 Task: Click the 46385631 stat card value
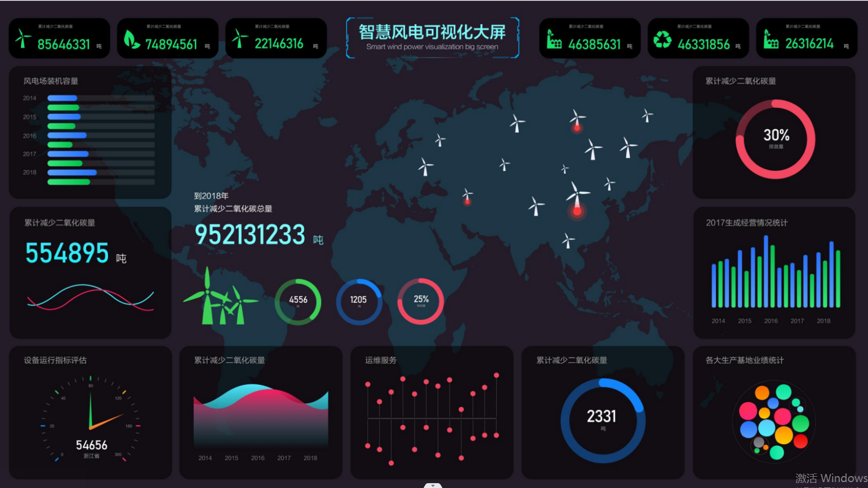pos(595,44)
